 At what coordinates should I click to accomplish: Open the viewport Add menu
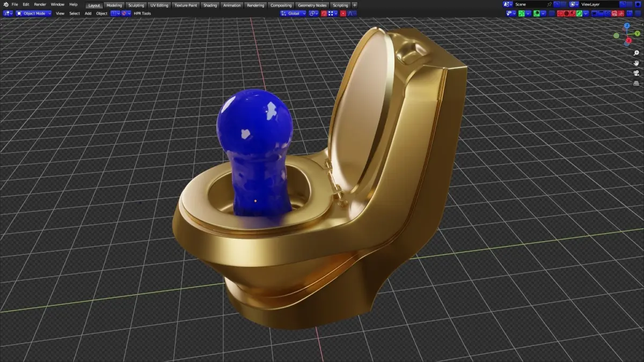click(x=88, y=13)
